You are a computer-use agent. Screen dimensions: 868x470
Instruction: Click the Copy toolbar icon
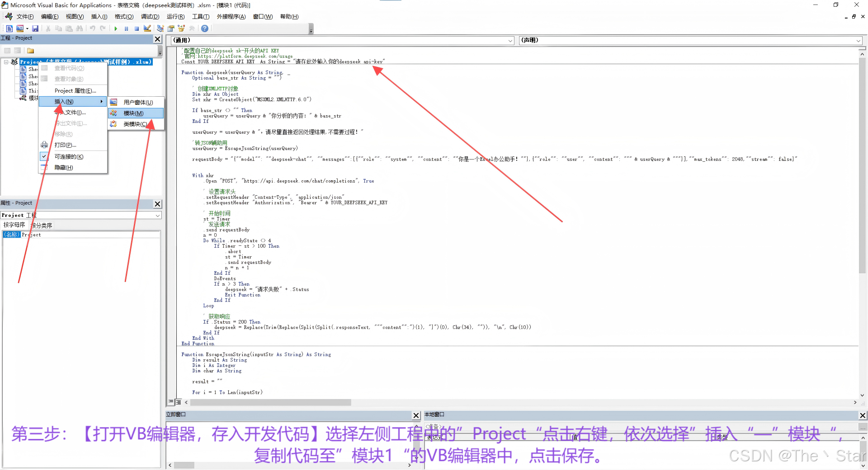click(x=58, y=28)
